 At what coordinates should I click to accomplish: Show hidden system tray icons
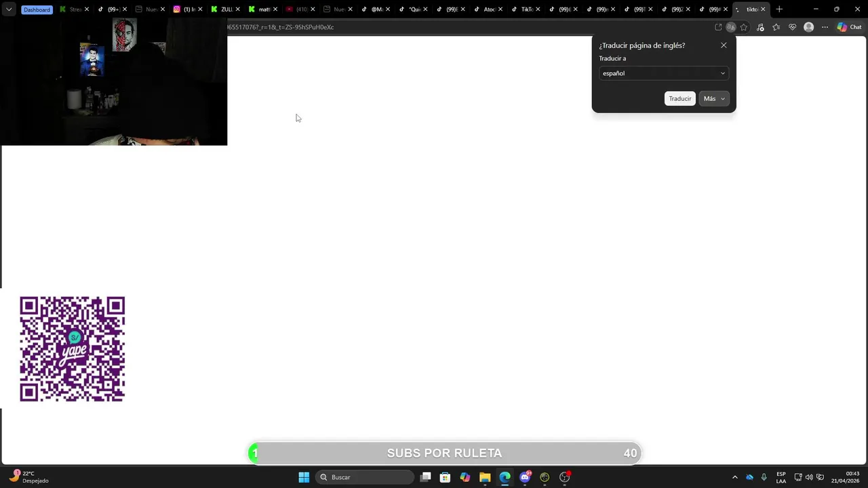pos(734,477)
